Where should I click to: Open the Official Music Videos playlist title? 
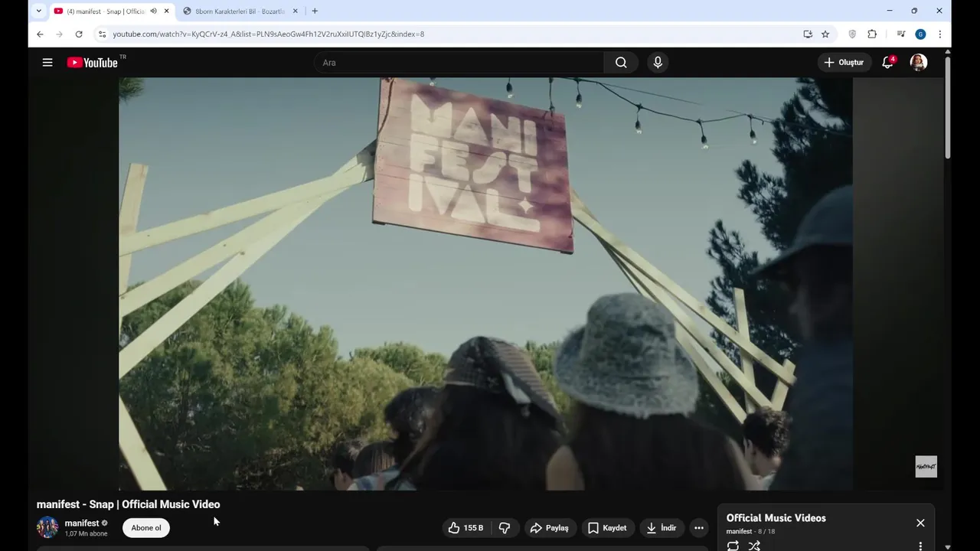[776, 518]
